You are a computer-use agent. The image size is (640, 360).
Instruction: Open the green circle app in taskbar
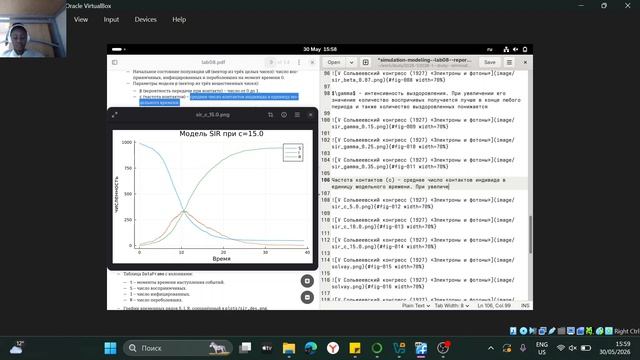[377, 348]
